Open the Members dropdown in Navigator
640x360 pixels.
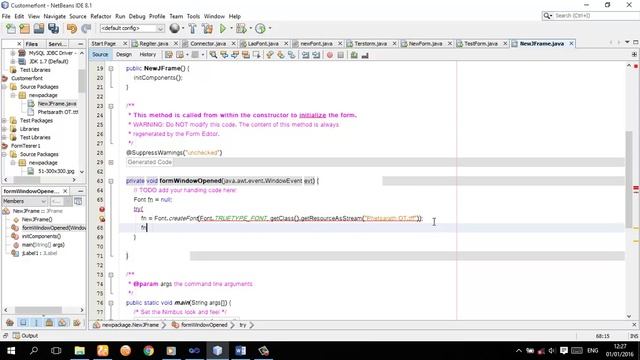(24, 201)
